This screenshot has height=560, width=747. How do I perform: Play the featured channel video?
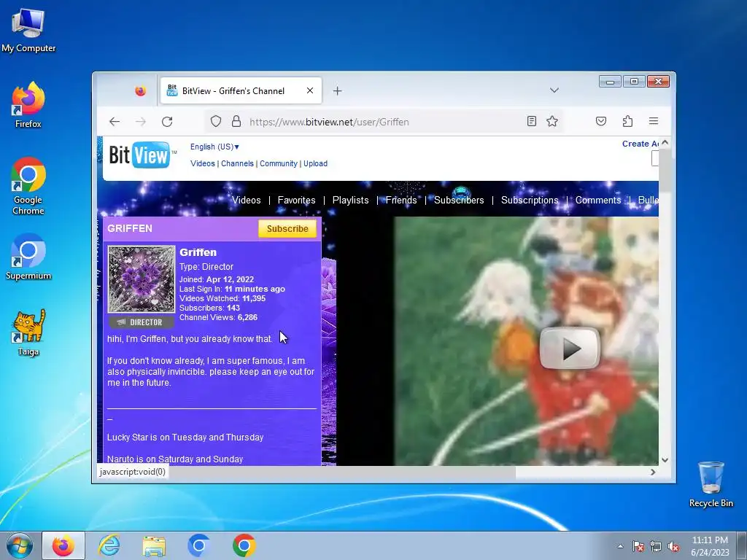pos(570,349)
